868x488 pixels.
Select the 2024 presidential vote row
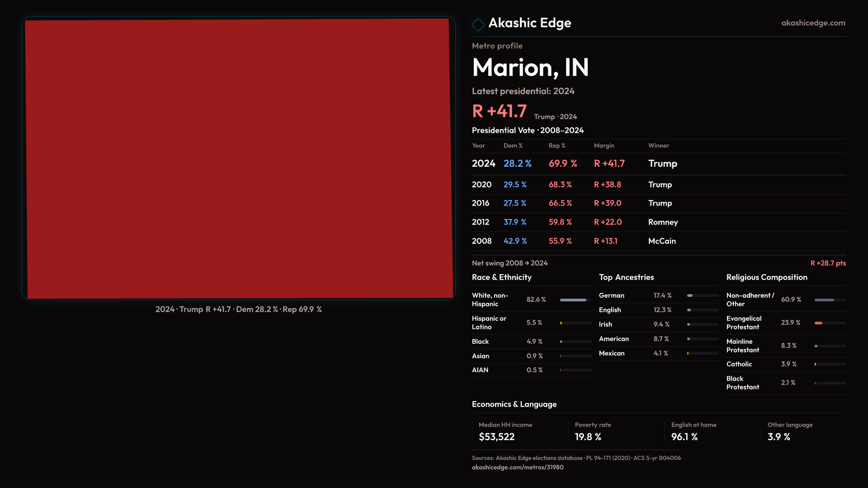coord(658,164)
